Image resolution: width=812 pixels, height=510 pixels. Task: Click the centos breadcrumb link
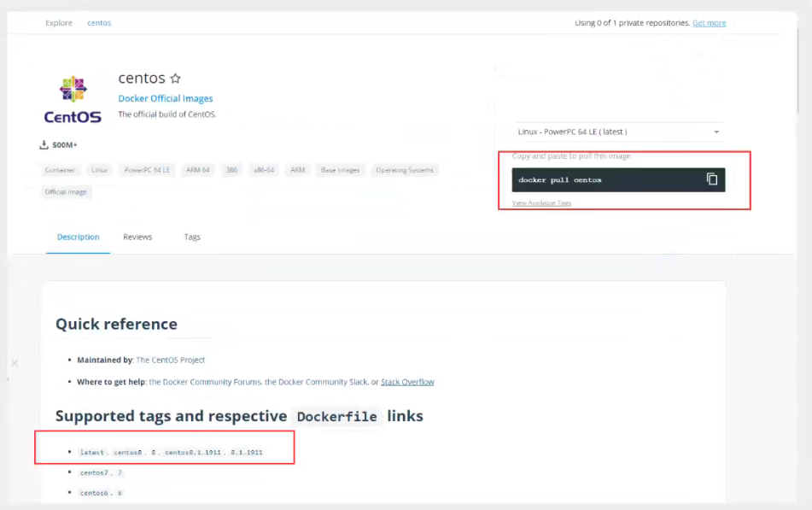99,23
